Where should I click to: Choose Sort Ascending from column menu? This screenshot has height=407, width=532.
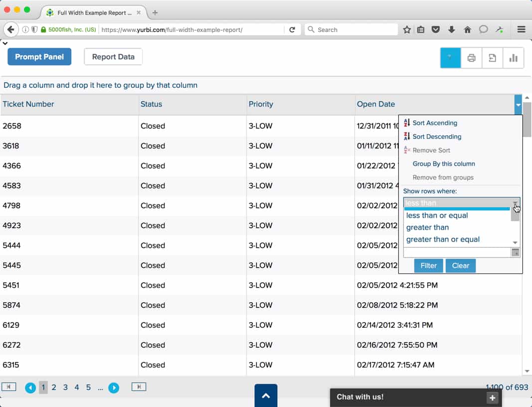[434, 123]
